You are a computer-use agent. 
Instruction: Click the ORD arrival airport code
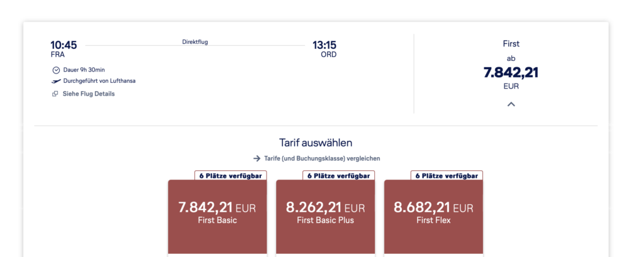click(328, 55)
